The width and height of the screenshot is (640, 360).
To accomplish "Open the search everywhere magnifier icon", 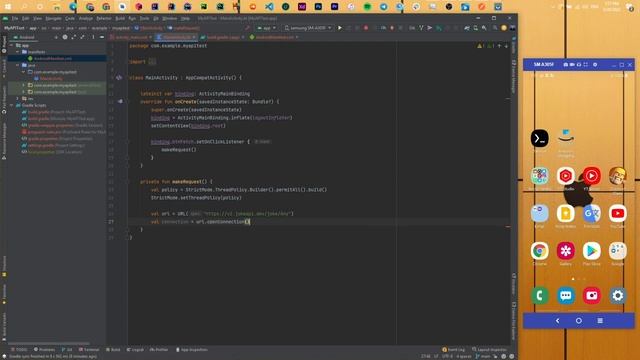I will pos(495,28).
